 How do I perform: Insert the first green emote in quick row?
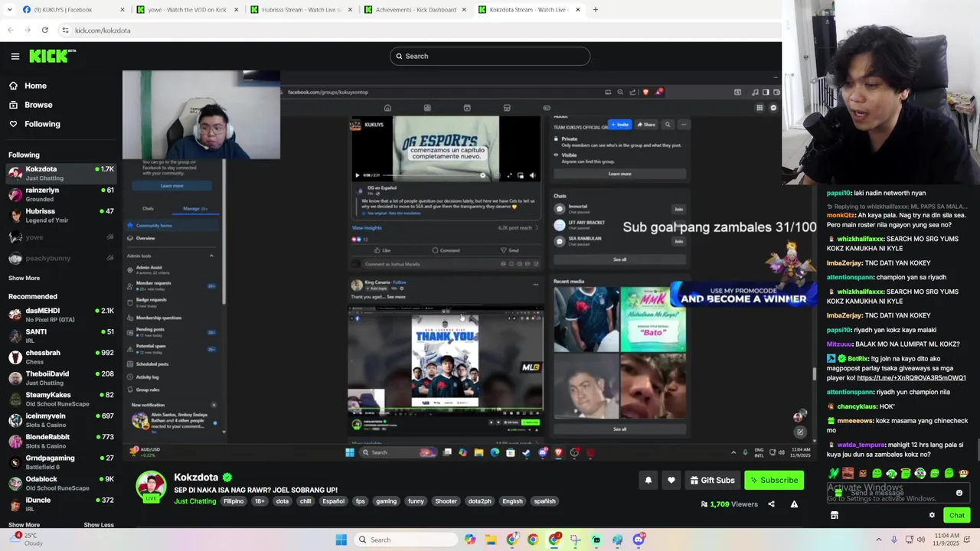(834, 474)
